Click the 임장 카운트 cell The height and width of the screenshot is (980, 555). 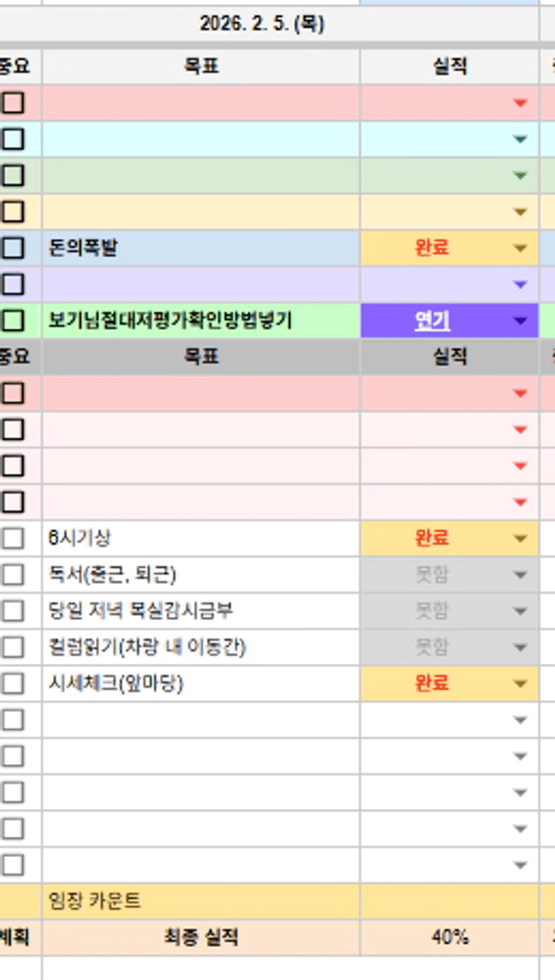tap(201, 901)
